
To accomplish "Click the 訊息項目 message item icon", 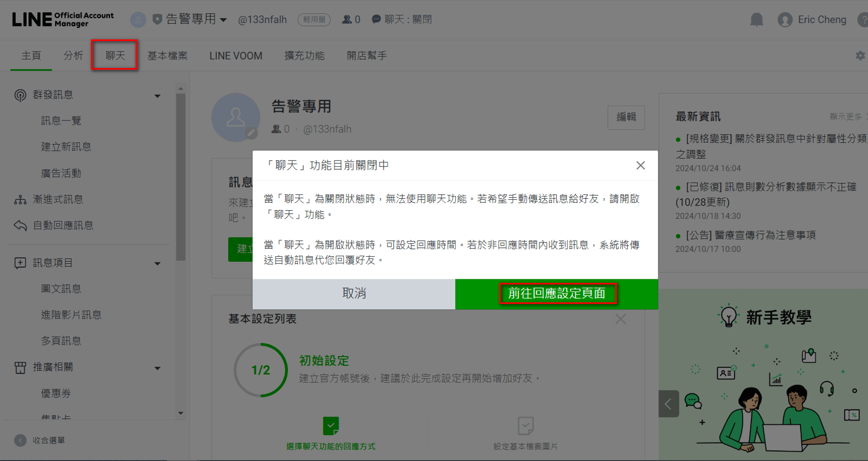I will pyautogui.click(x=20, y=263).
